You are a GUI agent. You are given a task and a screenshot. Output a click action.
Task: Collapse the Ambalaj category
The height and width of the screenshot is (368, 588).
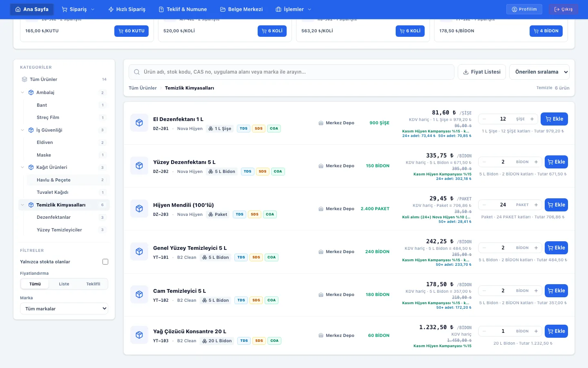(22, 92)
